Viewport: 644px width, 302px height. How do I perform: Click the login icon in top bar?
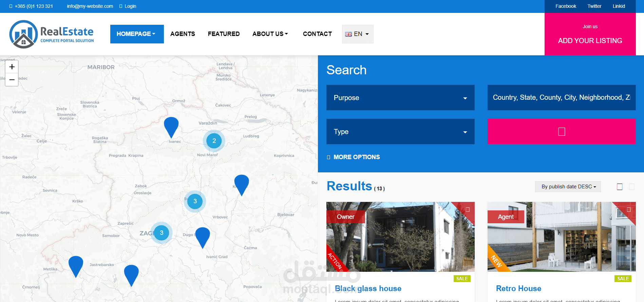click(121, 6)
